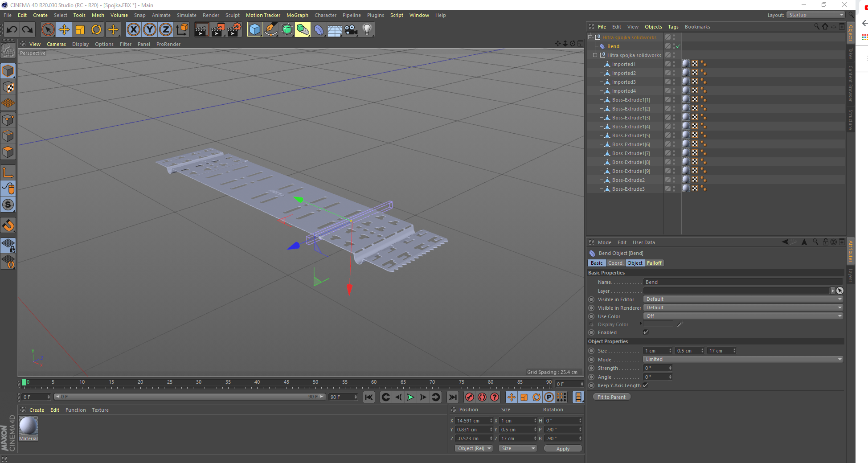Viewport: 868px width, 463px height.
Task: Open the Layout dropdown showing Startup
Action: (x=815, y=15)
